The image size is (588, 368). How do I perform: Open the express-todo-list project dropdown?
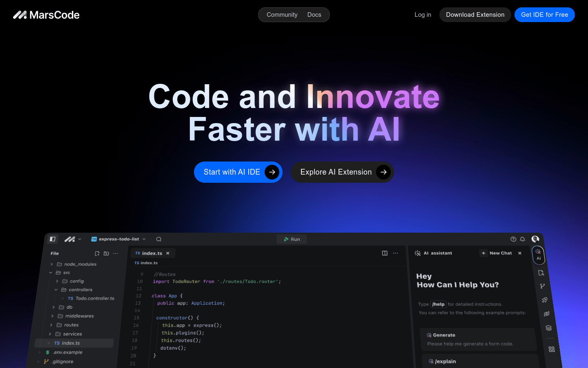pos(118,239)
